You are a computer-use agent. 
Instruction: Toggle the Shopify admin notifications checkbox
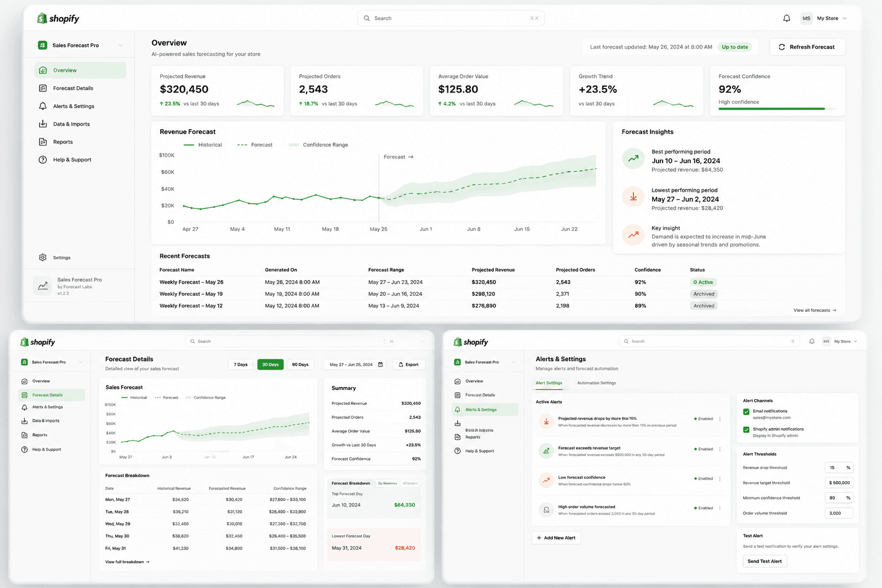(x=746, y=430)
